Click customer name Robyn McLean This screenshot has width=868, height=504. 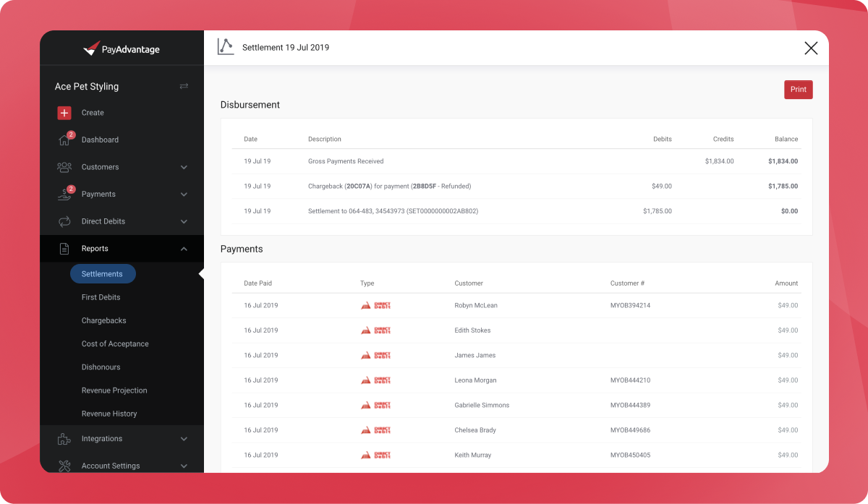[x=476, y=305]
